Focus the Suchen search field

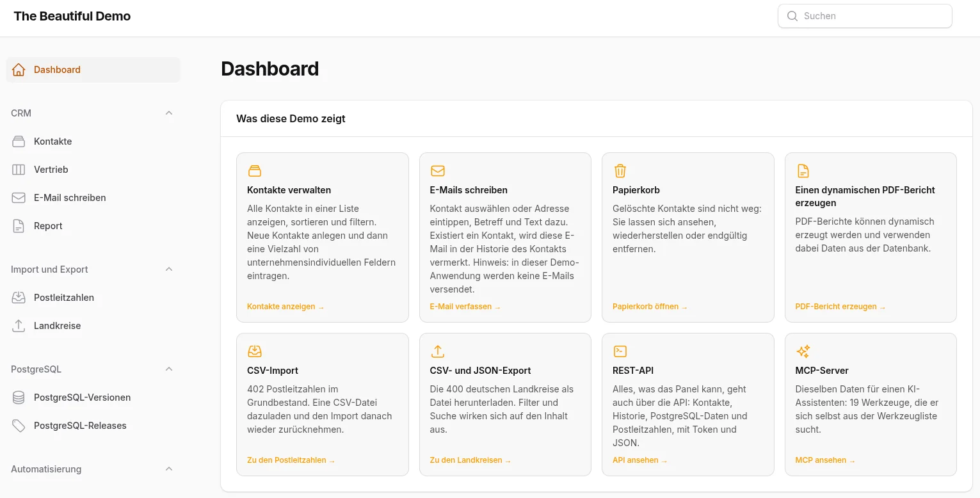(865, 16)
